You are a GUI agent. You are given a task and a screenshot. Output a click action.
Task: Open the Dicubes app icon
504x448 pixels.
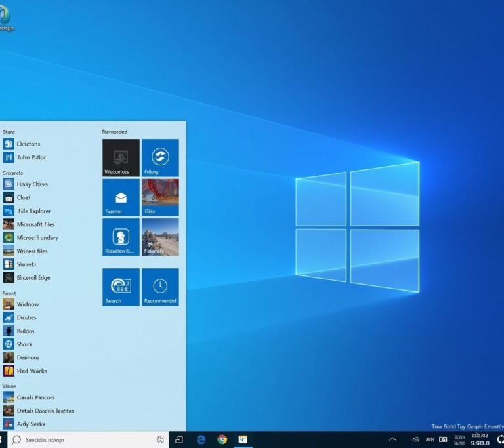[x=9, y=317]
